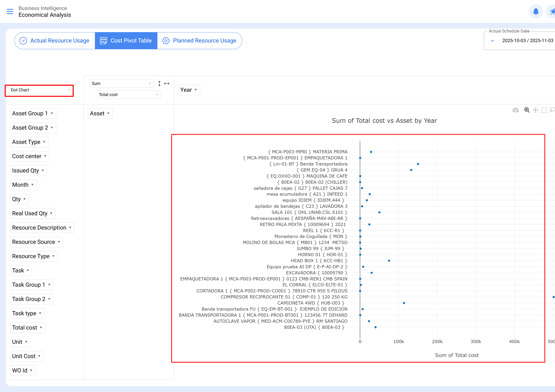This screenshot has height=392, width=555.
Task: Toggle the horizontal sort arrow
Action: click(x=167, y=84)
